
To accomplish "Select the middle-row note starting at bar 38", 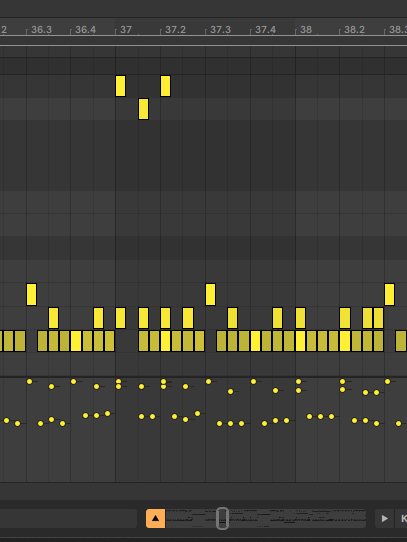I will [x=300, y=318].
